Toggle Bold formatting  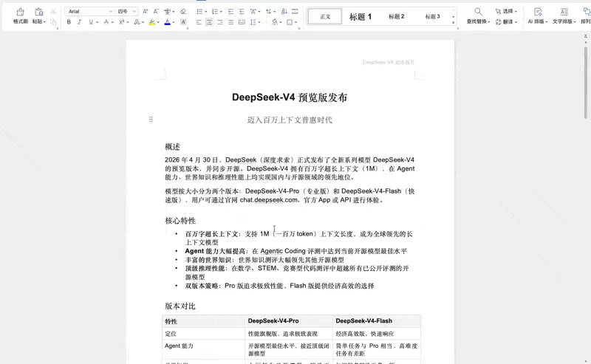pyautogui.click(x=69, y=22)
